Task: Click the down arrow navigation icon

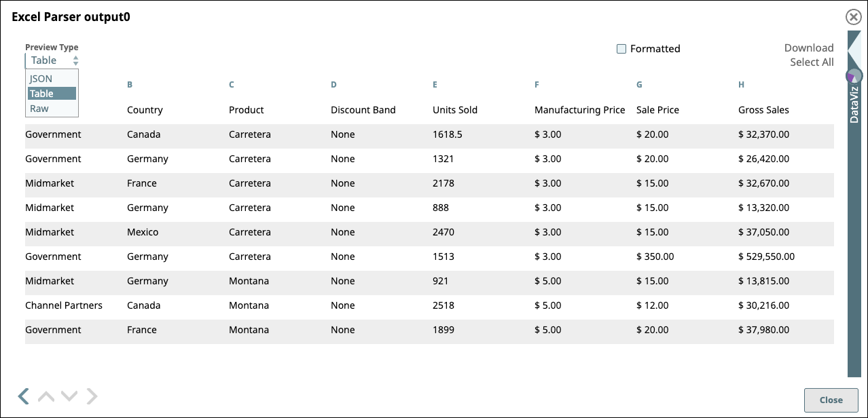Action: point(69,396)
